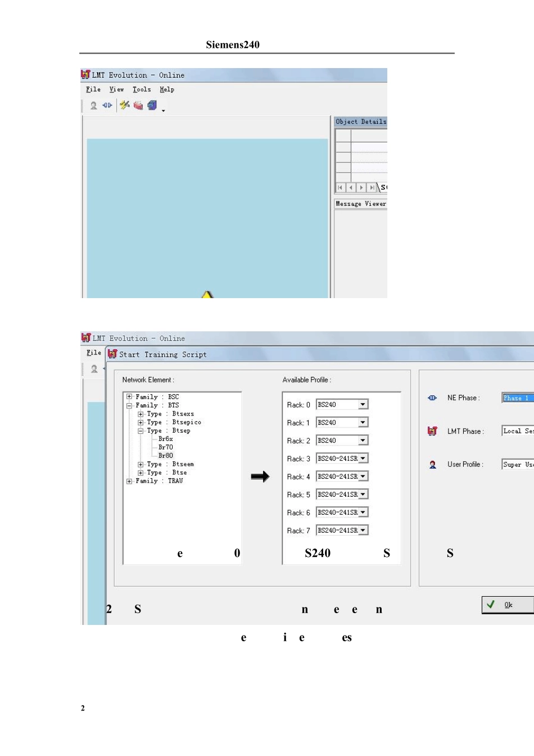Expand the Type : Btsepico node
534x756 pixels.
[x=141, y=422]
